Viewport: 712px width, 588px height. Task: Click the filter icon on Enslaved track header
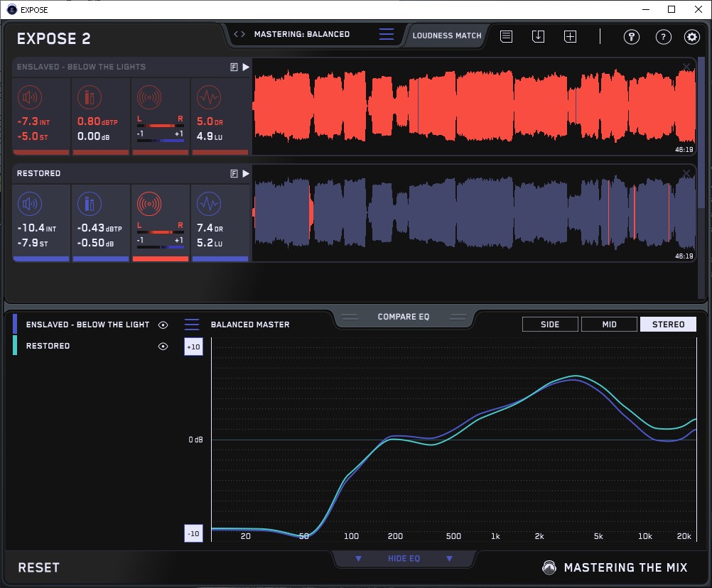[x=234, y=67]
